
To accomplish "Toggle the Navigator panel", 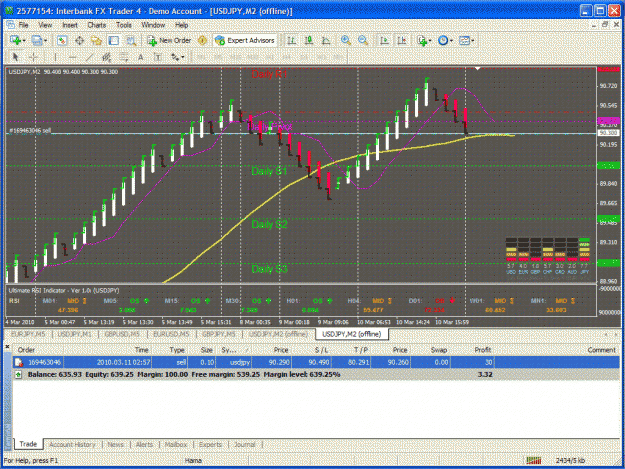I will click(96, 40).
